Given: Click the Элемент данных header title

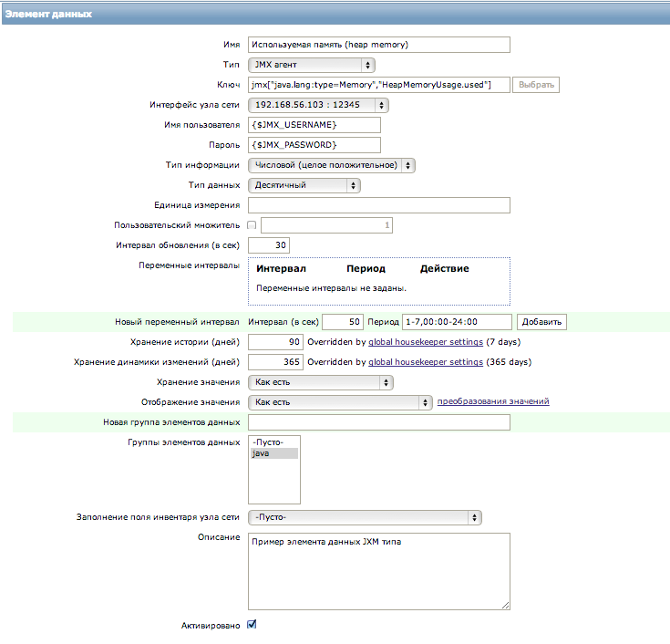Looking at the screenshot, I should point(48,14).
